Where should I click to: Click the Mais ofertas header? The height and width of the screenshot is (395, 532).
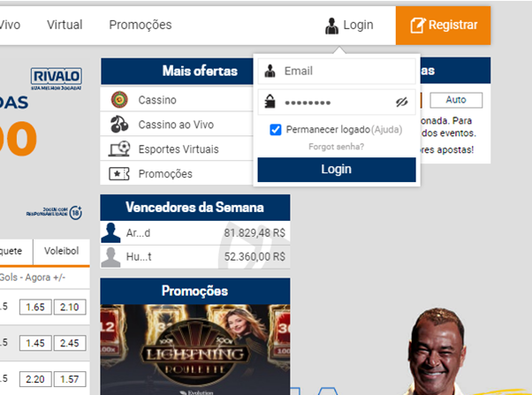click(x=177, y=71)
